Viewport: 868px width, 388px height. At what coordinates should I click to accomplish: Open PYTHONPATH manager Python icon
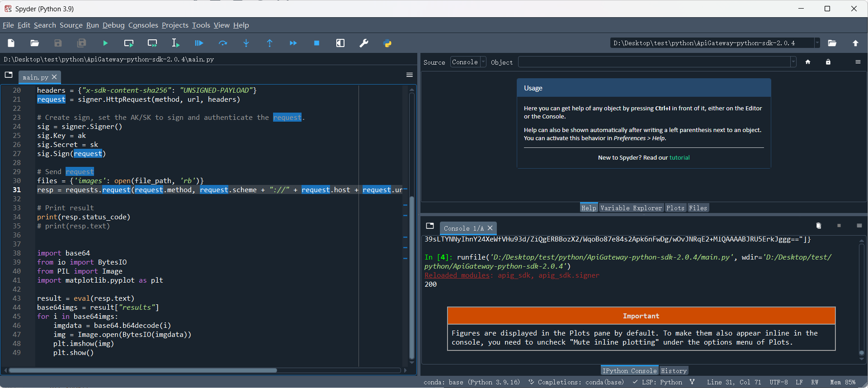[x=387, y=43]
